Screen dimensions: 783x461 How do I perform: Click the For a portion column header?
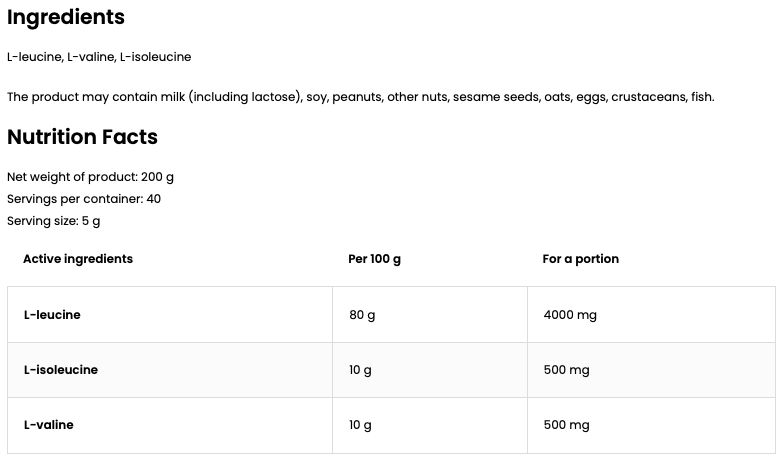click(580, 259)
